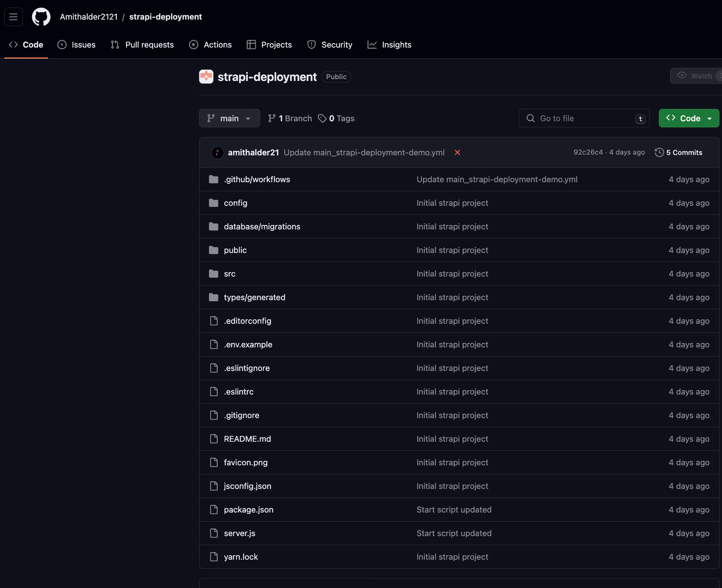Switch to the Insights tab
This screenshot has width=722, height=588.
point(389,44)
